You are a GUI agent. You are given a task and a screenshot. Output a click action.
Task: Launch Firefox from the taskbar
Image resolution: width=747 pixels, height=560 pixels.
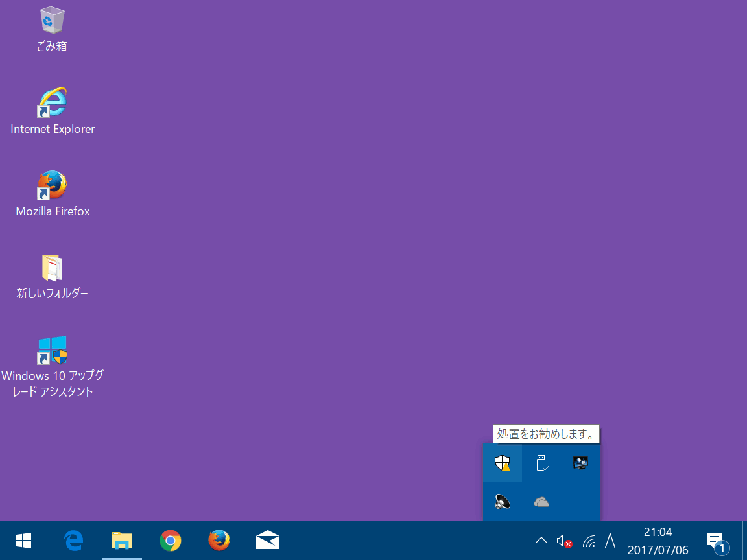coord(219,541)
